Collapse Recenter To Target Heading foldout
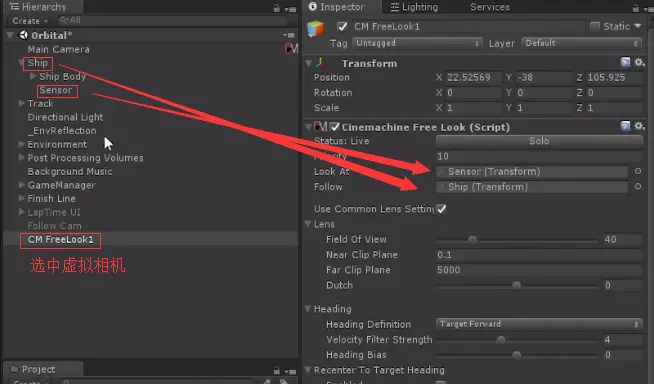 (308, 369)
